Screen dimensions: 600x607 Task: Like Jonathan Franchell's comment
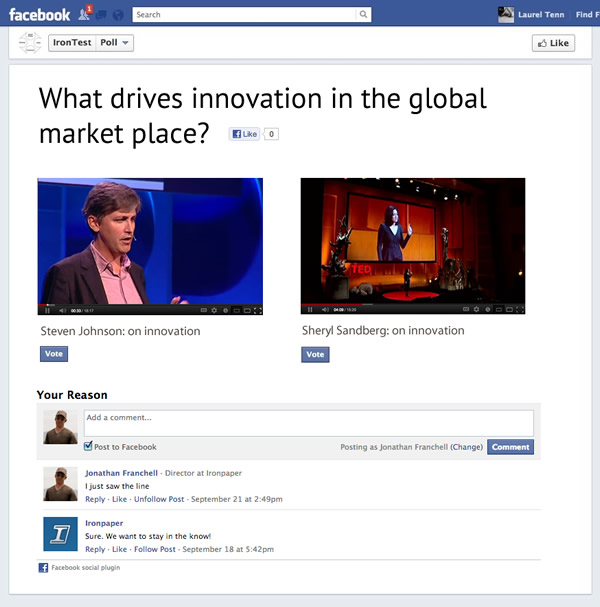pos(119,499)
